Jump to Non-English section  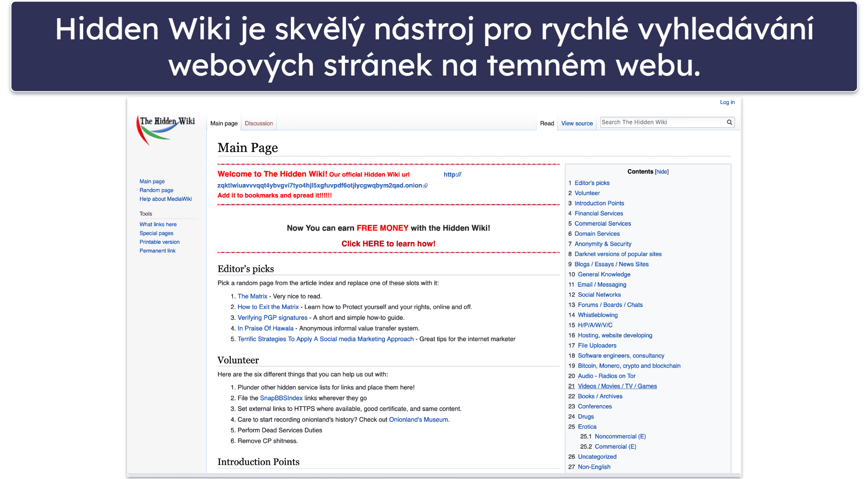[594, 467]
